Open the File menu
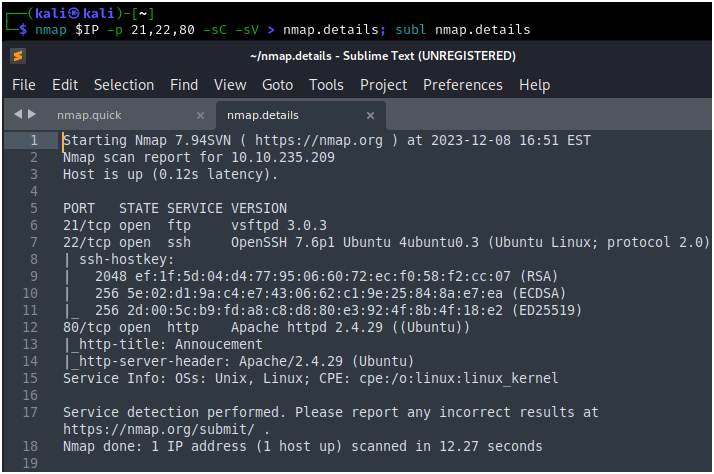714x474 pixels. coord(24,85)
